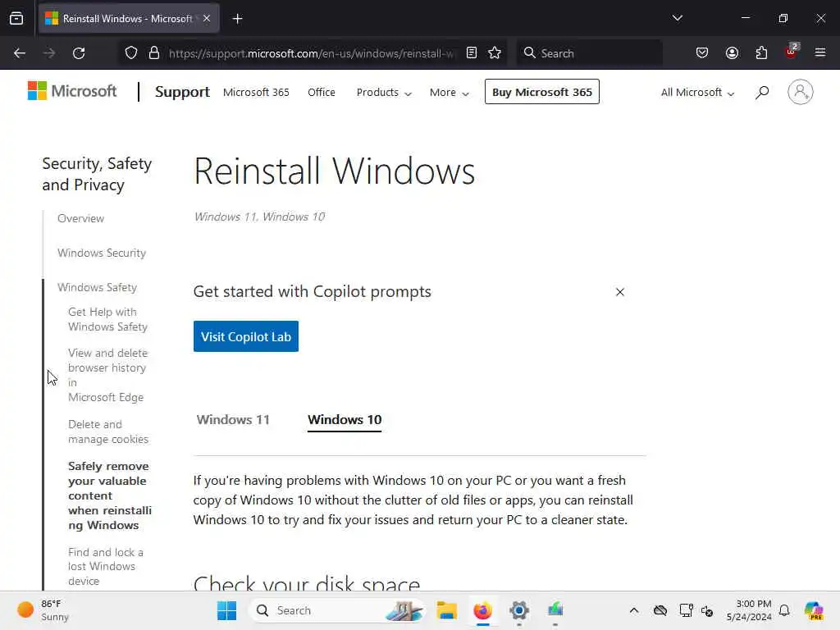Click the OneDrive cloud tray icon
Screen dimensions: 840x630
pos(660,610)
